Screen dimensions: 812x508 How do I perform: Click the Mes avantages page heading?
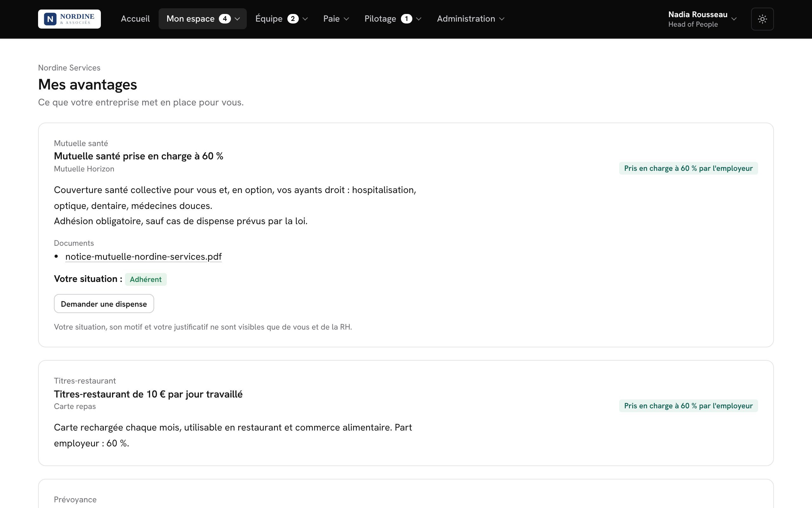(x=88, y=84)
